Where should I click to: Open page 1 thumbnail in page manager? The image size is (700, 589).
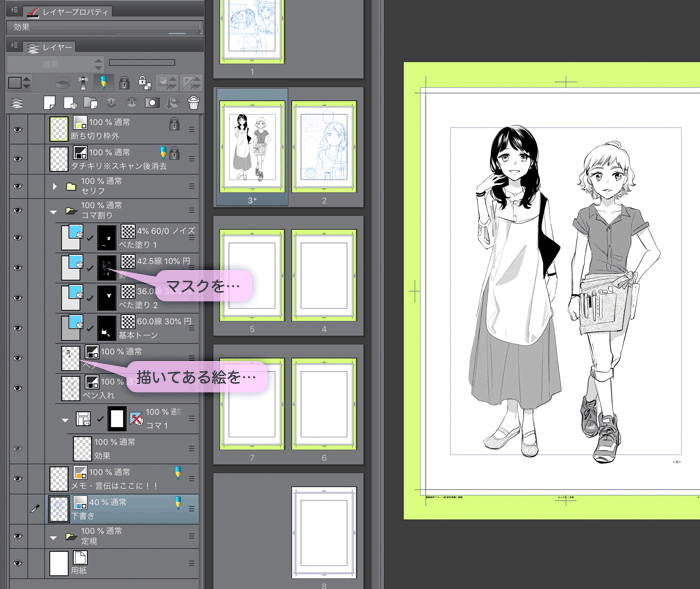pos(252,31)
